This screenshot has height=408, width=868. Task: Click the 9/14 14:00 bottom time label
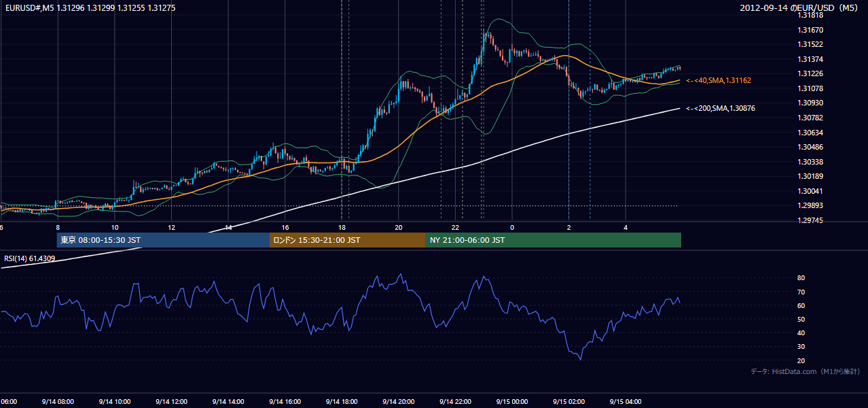(x=228, y=402)
